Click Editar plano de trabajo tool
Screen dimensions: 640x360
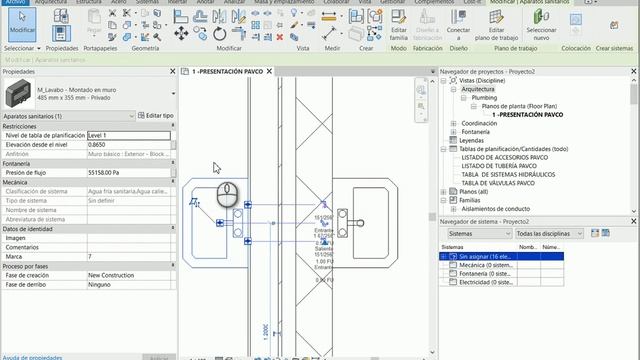496,25
